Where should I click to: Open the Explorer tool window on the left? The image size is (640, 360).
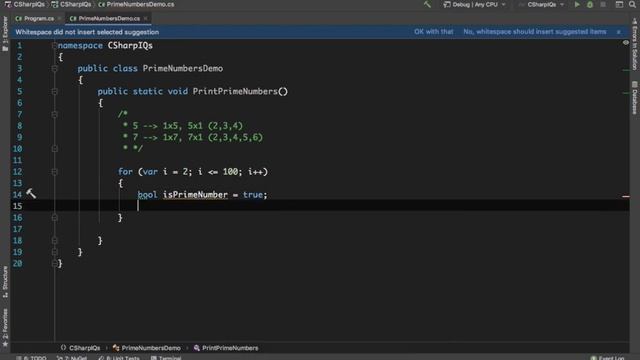[x=5, y=34]
